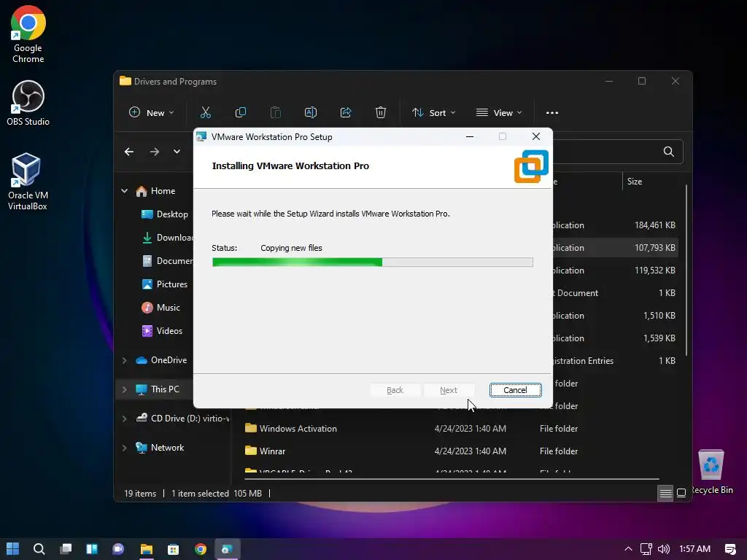Click the Chrome icon on the taskbar
Screen dimensions: 747x560
click(201, 549)
